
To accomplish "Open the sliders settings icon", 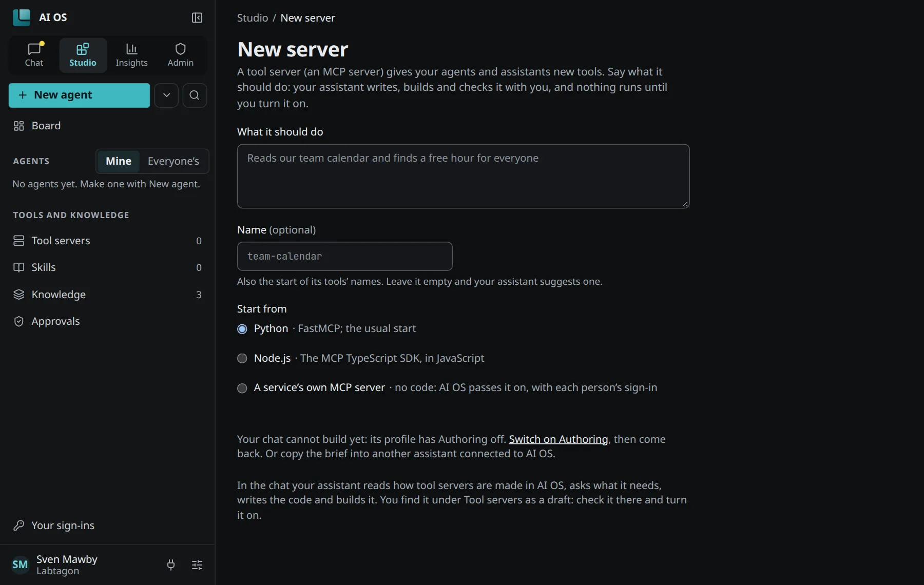I will 197,565.
